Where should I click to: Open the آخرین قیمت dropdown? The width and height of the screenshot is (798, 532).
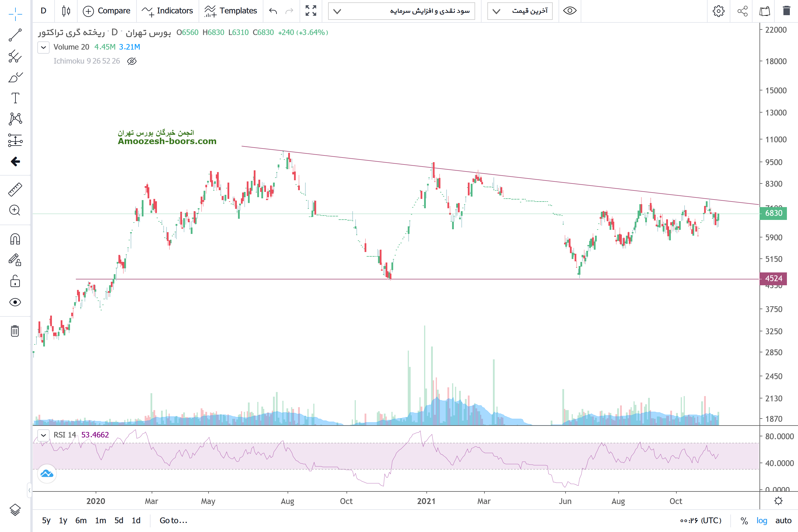520,11
